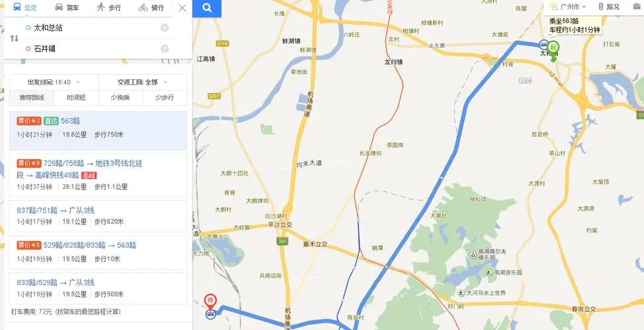Switch to 骑行 cycling tab
The height and width of the screenshot is (330, 644).
click(151, 7)
